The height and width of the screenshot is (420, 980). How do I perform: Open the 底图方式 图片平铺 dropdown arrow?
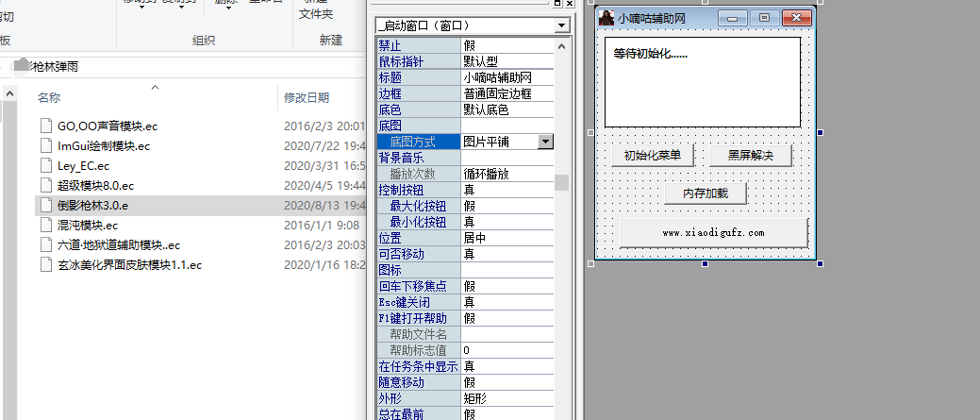tap(545, 141)
